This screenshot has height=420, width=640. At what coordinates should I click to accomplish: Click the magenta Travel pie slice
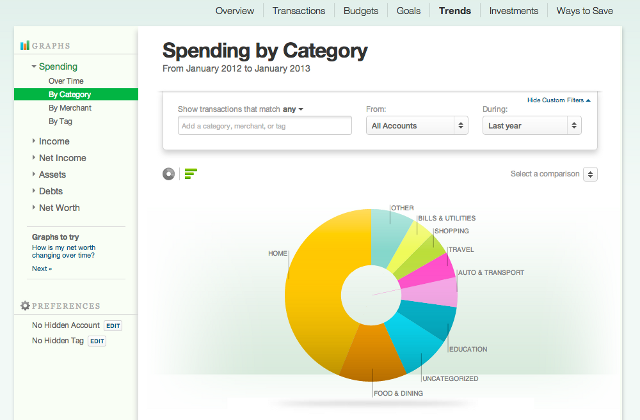click(x=429, y=271)
